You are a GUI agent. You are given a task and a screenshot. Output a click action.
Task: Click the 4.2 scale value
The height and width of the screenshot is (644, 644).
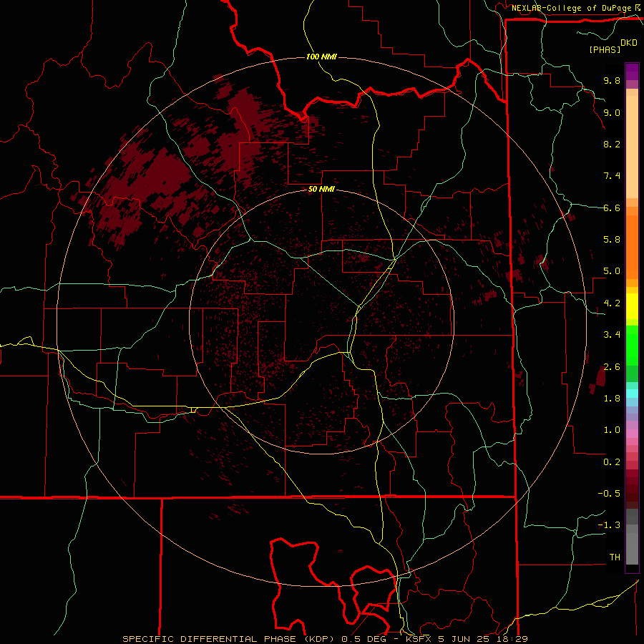[612, 303]
